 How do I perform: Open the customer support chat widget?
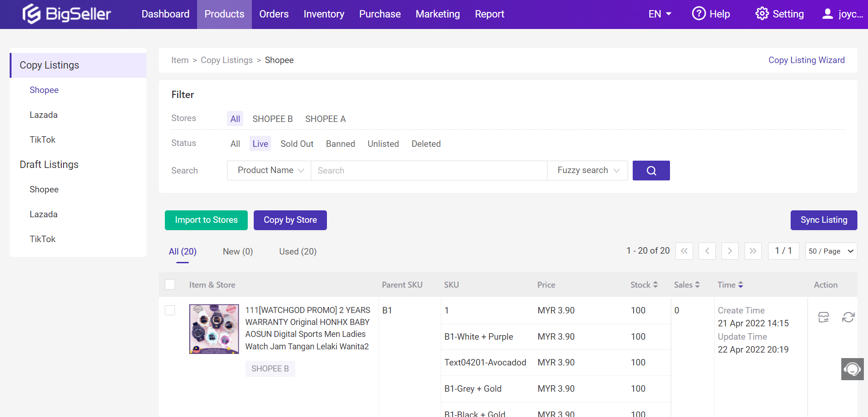(852, 369)
